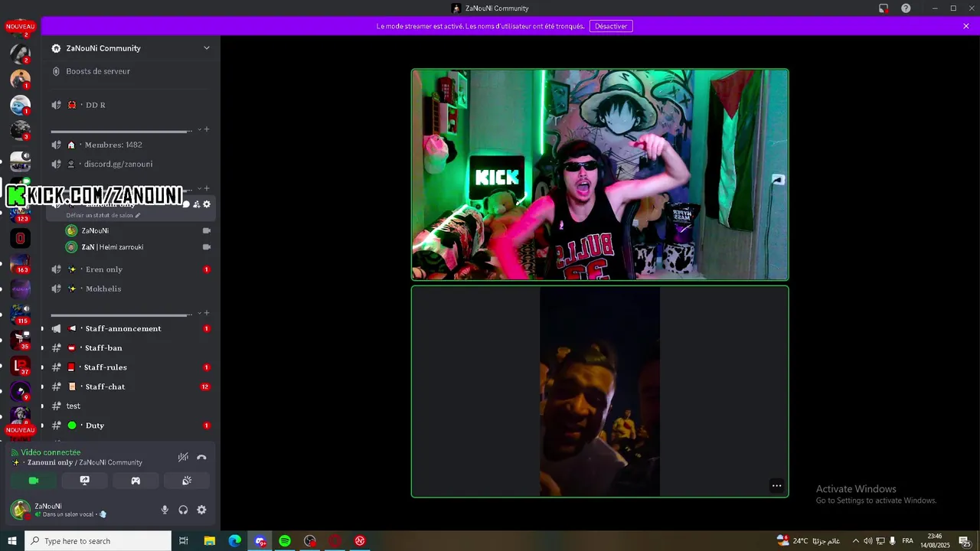Screen dimensions: 980x551
Task: Add a channel to the Staff category
Action: [207, 313]
